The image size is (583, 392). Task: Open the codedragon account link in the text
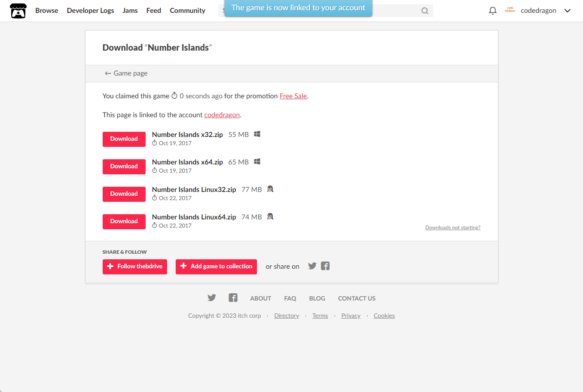pyautogui.click(x=222, y=115)
